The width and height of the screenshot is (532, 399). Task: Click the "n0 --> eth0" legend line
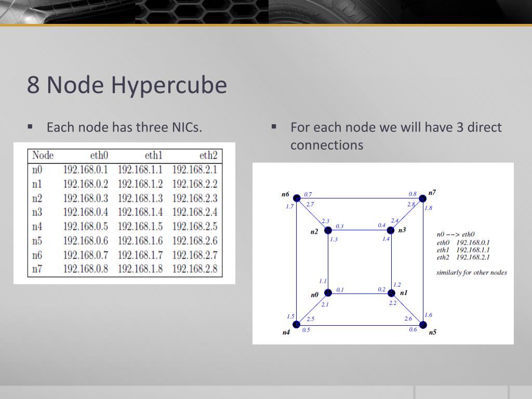tap(456, 234)
